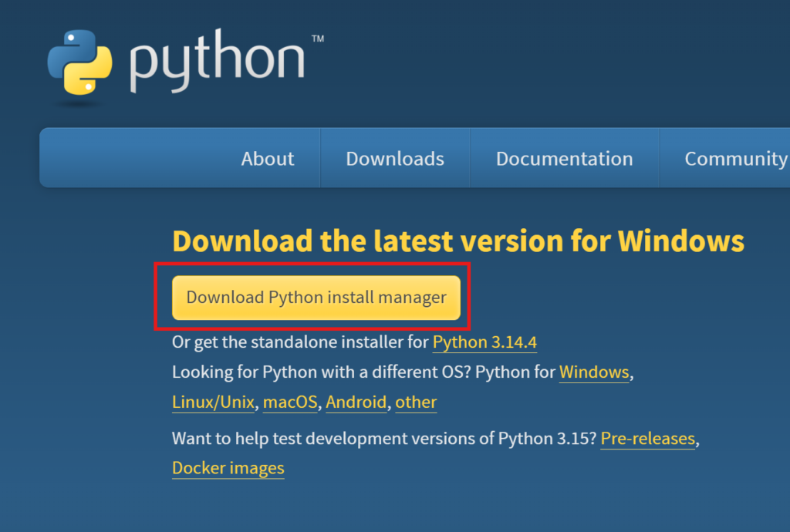Viewport: 790px width, 532px height.
Task: Open the Python 3.14.4 standalone installer link
Action: [484, 342]
